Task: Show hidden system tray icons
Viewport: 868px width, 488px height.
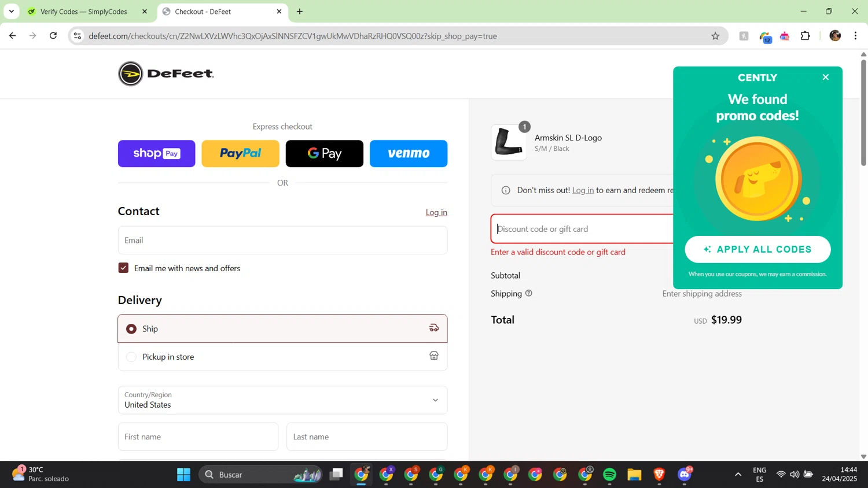Action: pyautogui.click(x=738, y=475)
